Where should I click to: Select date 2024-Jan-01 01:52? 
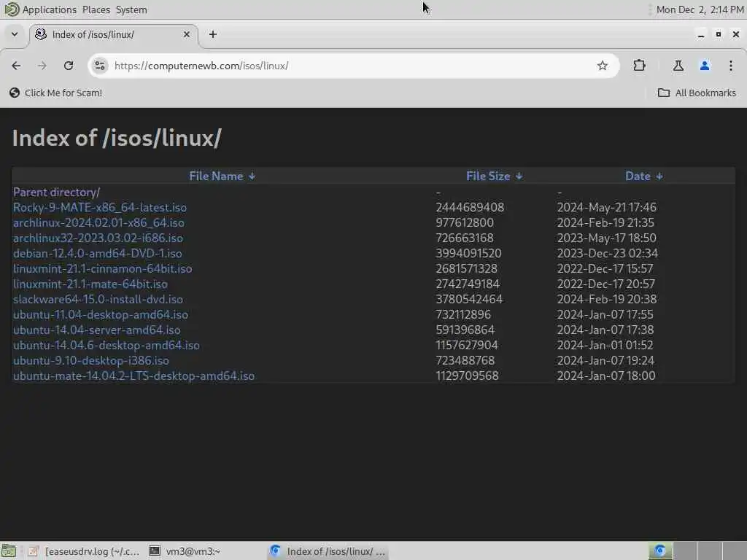click(x=605, y=345)
